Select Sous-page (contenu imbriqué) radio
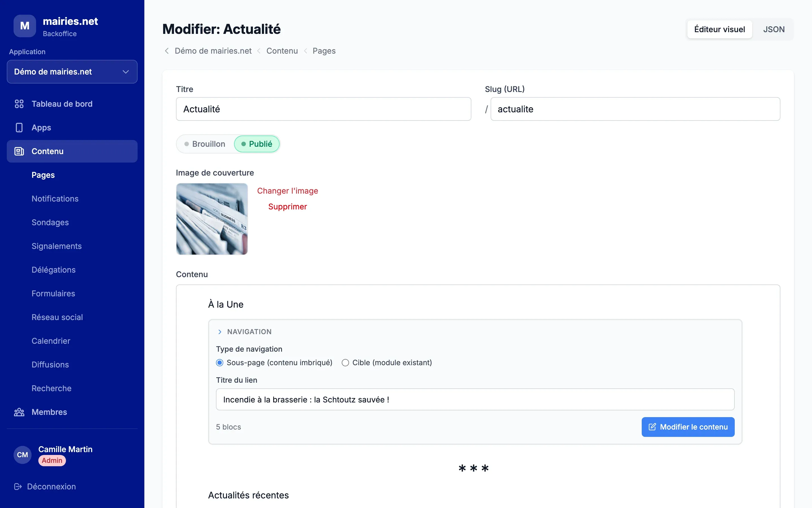Viewport: 812px width, 508px height. pyautogui.click(x=220, y=363)
